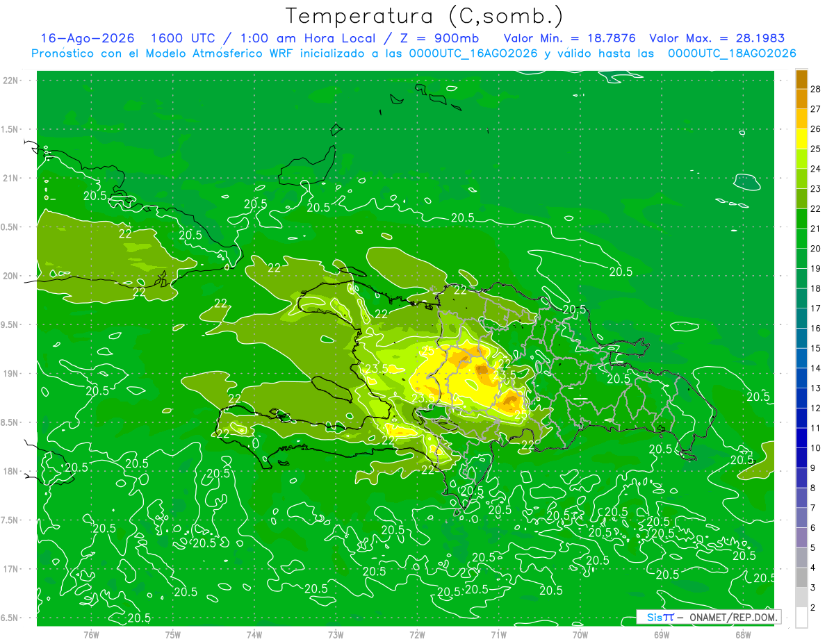
Task: Pick the dark orange legend band above 28
Action: tap(801, 79)
